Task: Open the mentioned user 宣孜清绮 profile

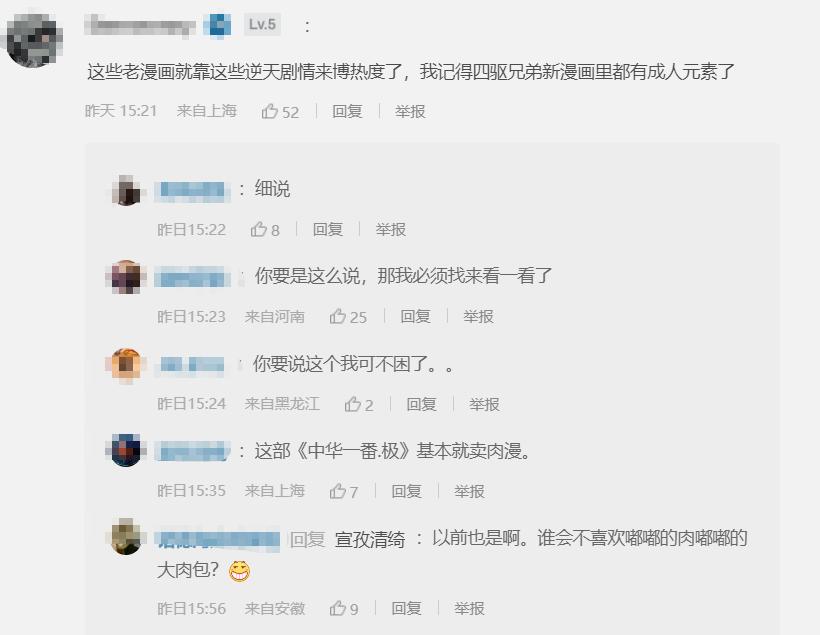Action: pos(370,539)
